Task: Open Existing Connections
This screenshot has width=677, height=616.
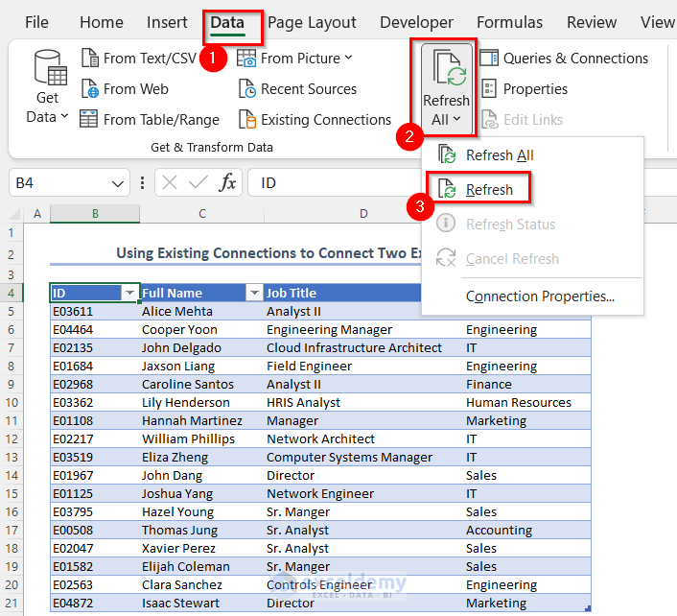Action: (x=315, y=120)
